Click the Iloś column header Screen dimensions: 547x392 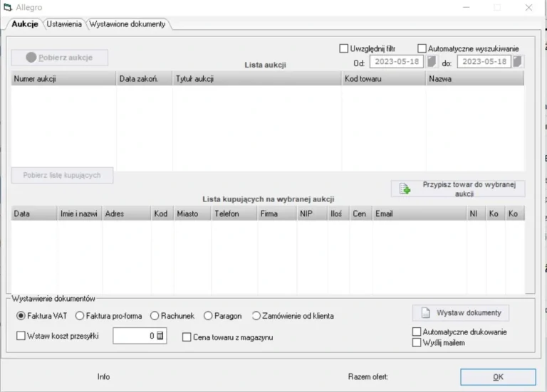click(338, 213)
